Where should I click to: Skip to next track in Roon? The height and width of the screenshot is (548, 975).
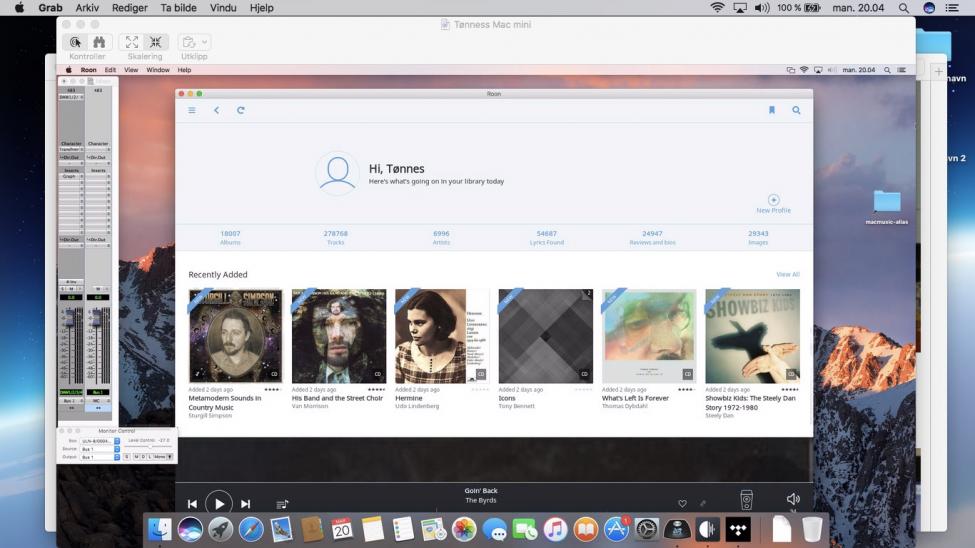[x=246, y=504]
